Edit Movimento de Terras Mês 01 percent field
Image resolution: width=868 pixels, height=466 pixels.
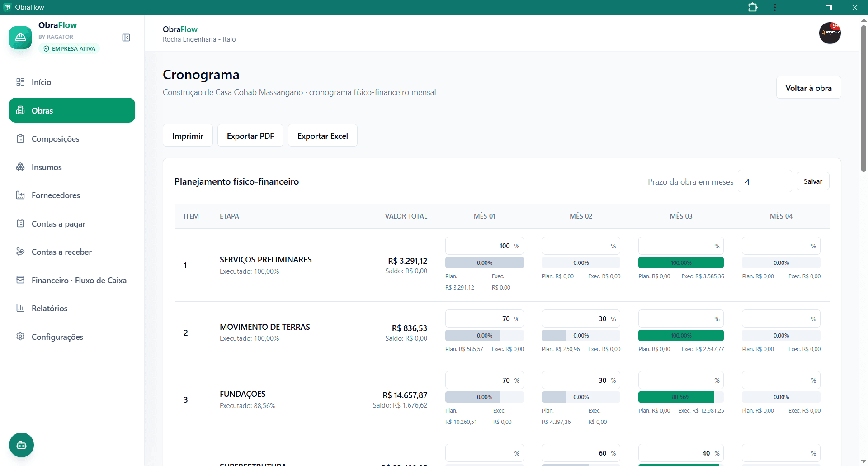[485, 319]
